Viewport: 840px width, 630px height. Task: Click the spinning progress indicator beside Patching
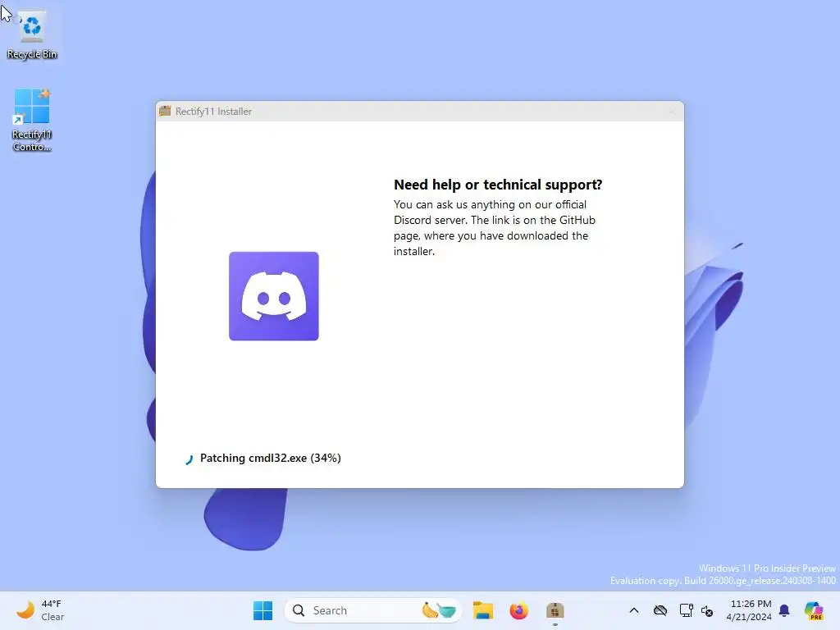[x=189, y=459]
